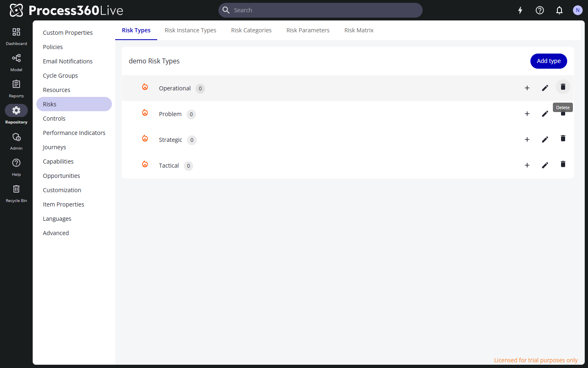Open Customization settings
Viewport: 588px width, 368px height.
pyautogui.click(x=74, y=190)
